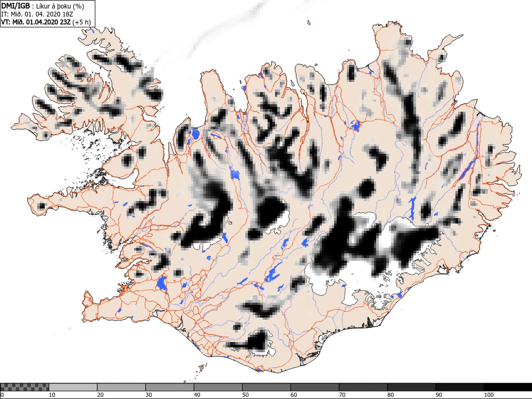This screenshot has width=532, height=399.
Task: Select the 60–70 dark gray legend swatch
Action: 314,387
